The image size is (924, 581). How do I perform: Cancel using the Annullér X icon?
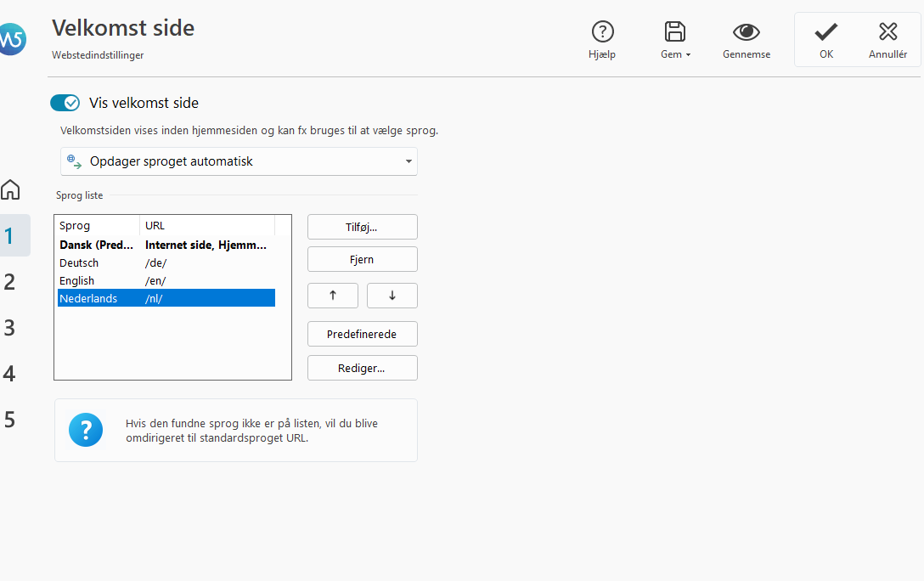pos(887,32)
